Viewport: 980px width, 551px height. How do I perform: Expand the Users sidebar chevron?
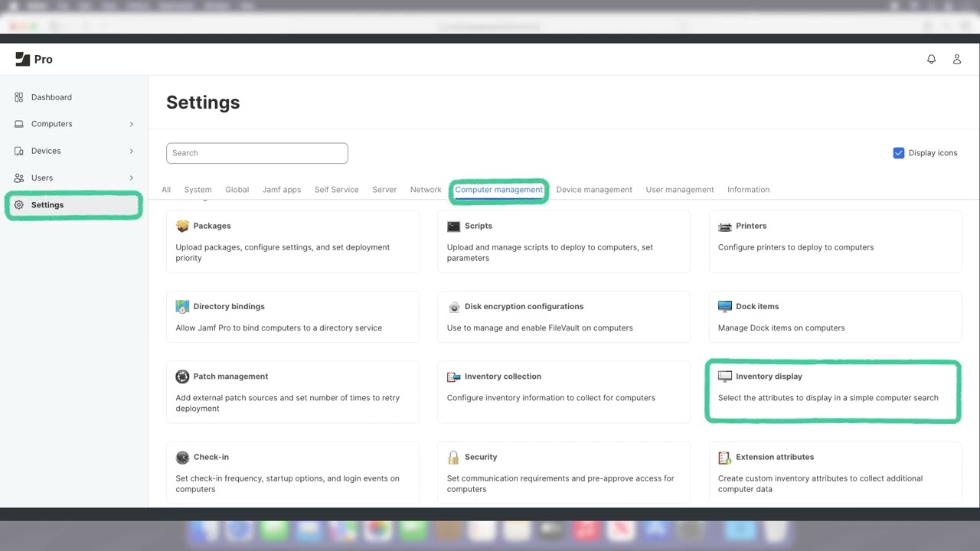tap(131, 178)
